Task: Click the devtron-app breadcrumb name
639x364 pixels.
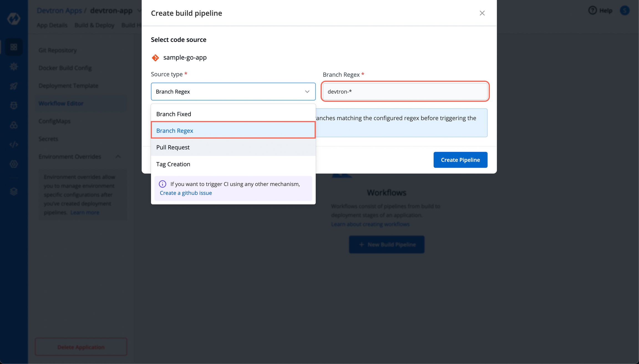Action: pyautogui.click(x=111, y=11)
